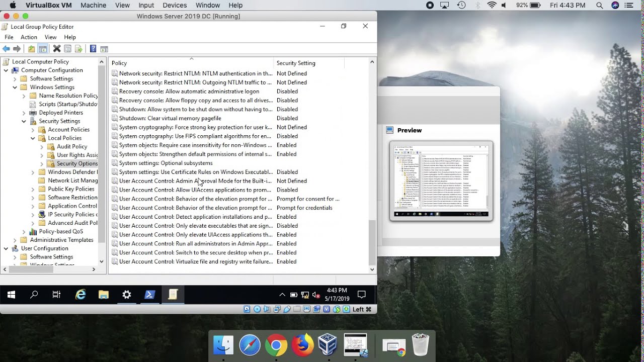
Task: Open VirtualBox from the macOS Dock
Action: click(329, 345)
